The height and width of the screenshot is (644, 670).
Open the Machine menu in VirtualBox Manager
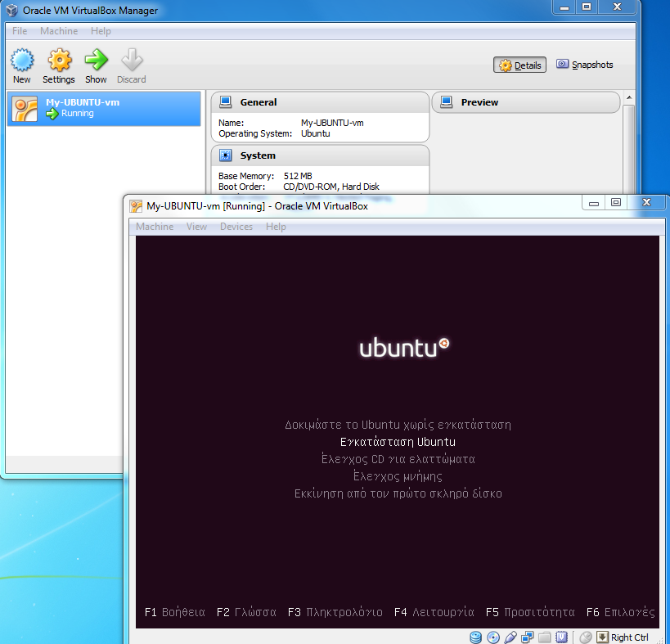click(59, 31)
